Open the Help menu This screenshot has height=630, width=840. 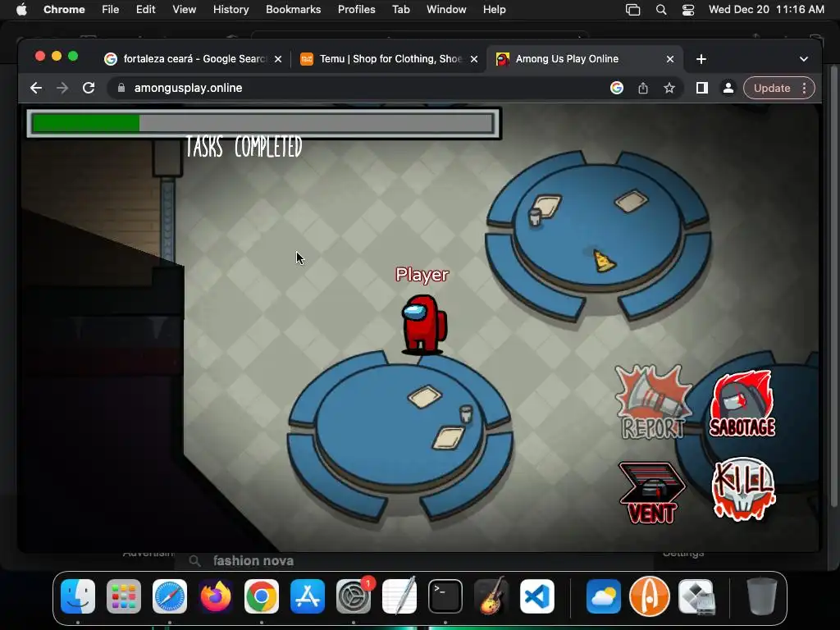tap(494, 9)
